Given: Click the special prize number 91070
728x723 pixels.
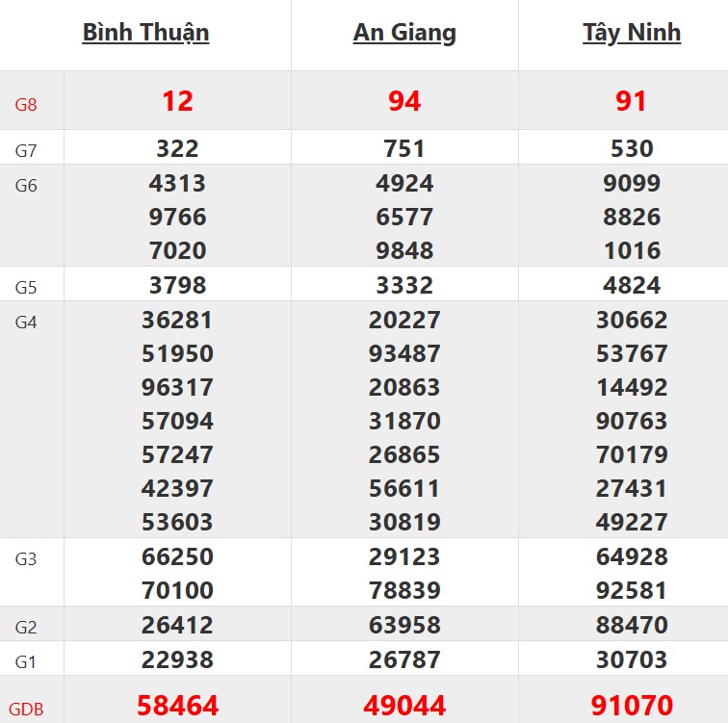Looking at the screenshot, I should click(x=631, y=705).
